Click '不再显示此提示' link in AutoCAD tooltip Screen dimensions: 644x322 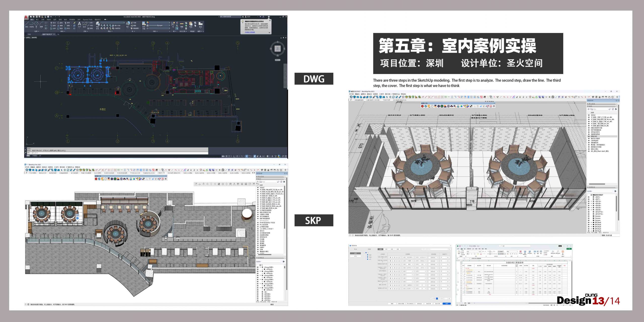pyautogui.click(x=250, y=32)
